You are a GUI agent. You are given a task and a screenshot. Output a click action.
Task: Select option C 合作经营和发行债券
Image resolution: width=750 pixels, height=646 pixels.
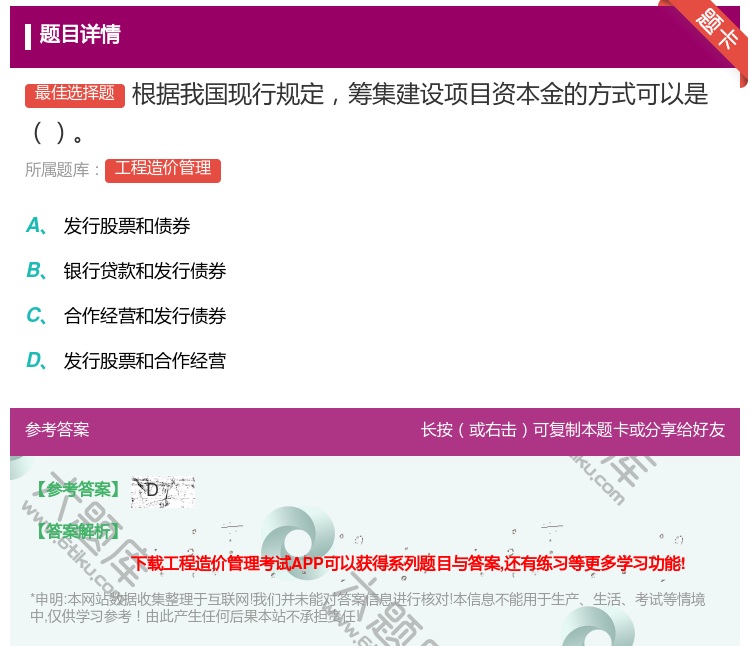(x=126, y=316)
